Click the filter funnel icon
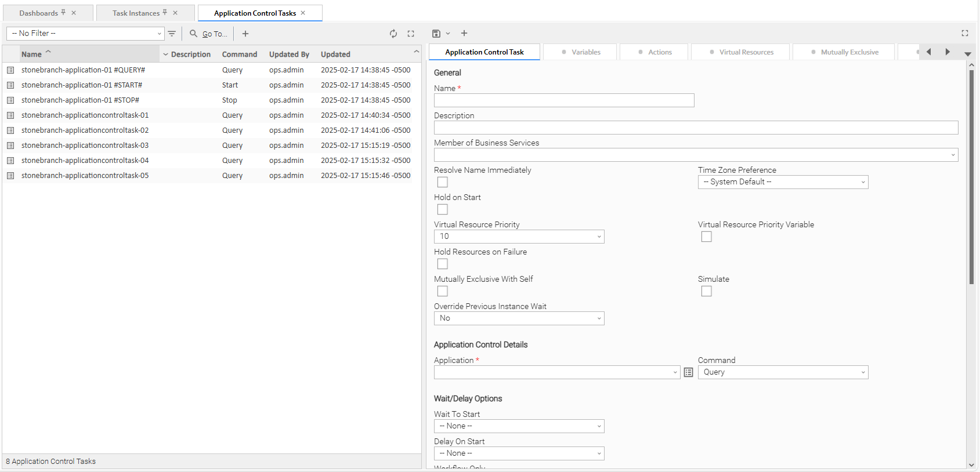The width and height of the screenshot is (980, 472). pos(172,34)
